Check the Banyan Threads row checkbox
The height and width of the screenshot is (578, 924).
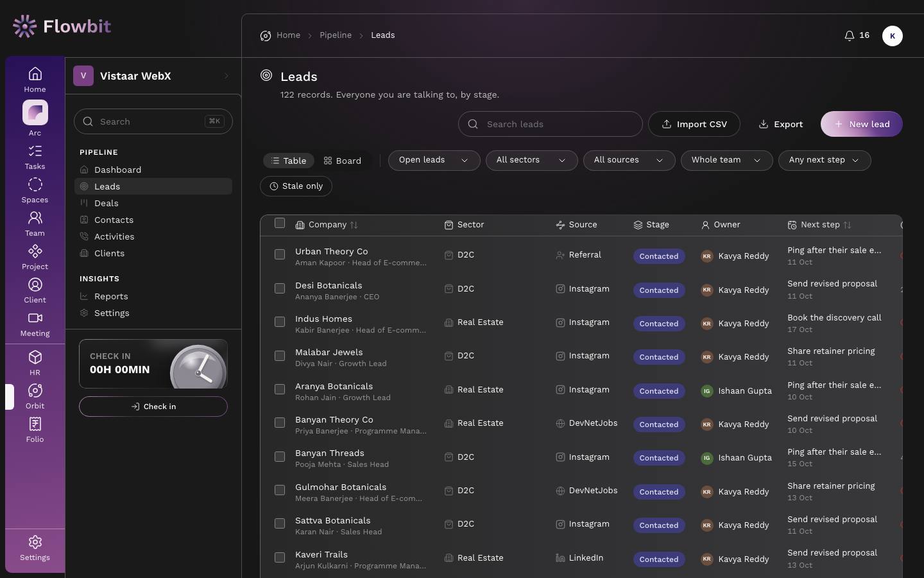[x=280, y=457]
